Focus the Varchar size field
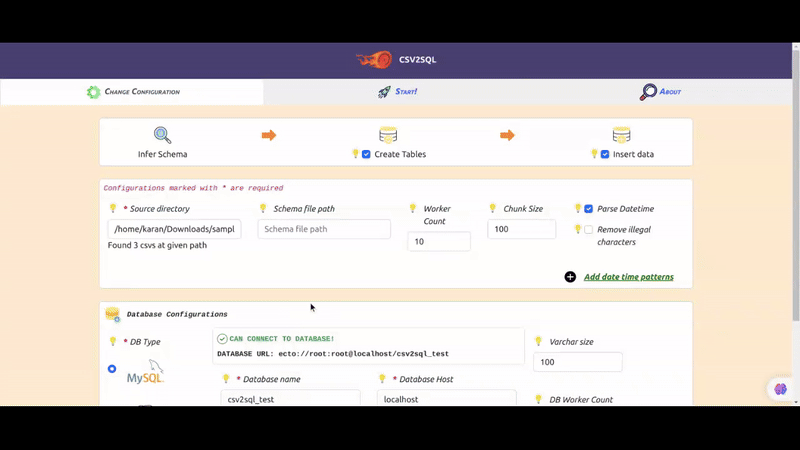This screenshot has height=450, width=800. (x=578, y=362)
